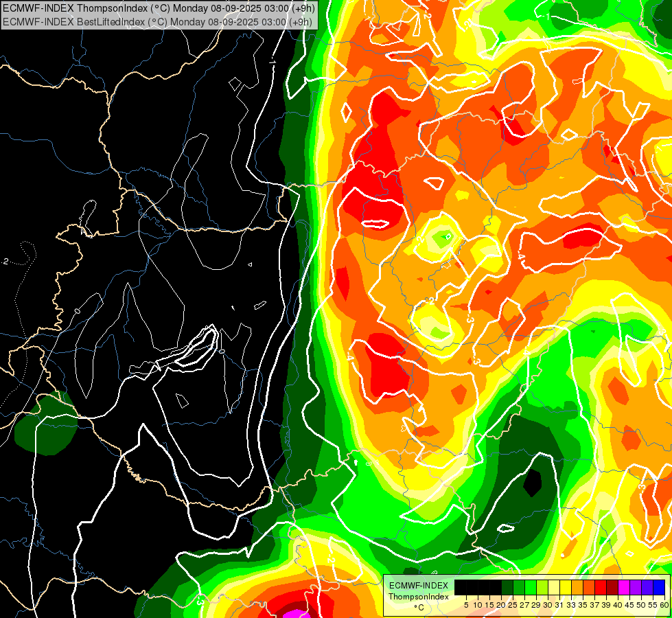Click the legend value '20'

click(x=501, y=605)
